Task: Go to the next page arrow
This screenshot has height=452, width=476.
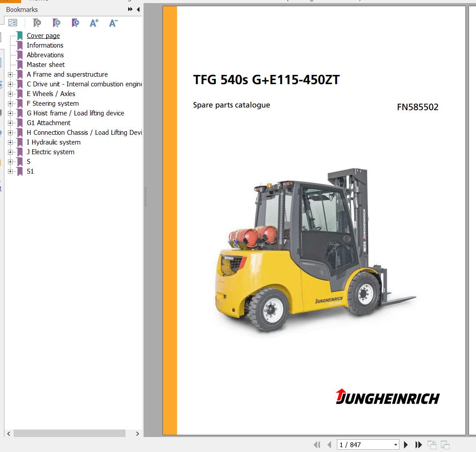Action: coord(406,445)
